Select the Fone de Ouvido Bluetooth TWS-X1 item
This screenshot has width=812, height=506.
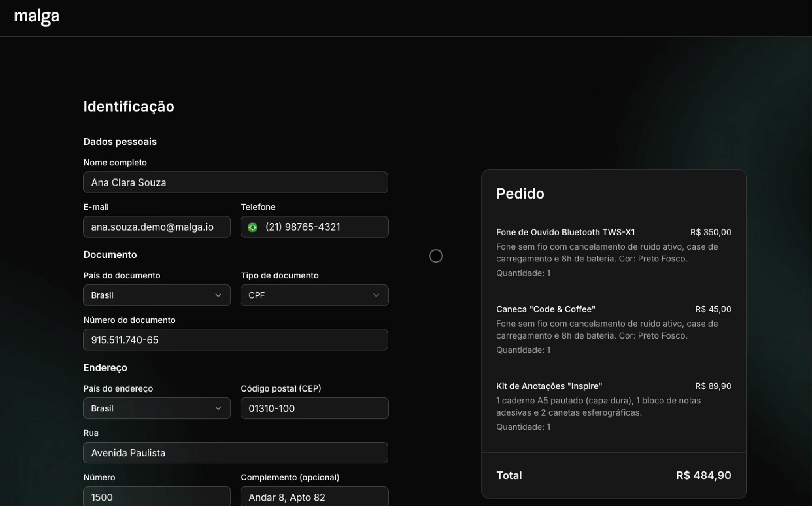(565, 232)
